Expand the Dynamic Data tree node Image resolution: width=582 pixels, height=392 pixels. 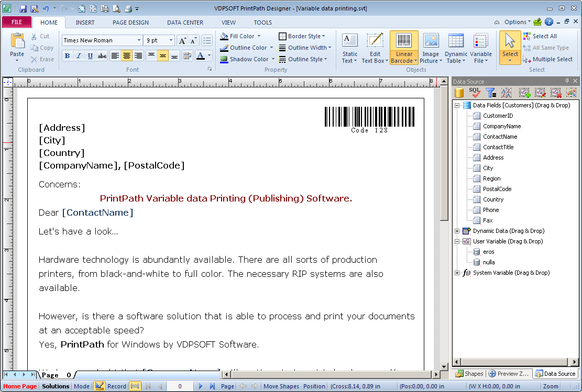click(457, 231)
